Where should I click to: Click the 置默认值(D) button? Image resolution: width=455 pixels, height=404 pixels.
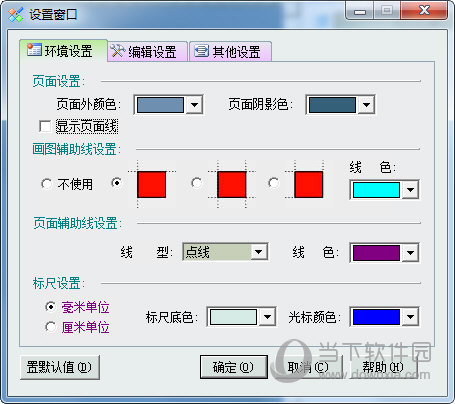(x=60, y=367)
